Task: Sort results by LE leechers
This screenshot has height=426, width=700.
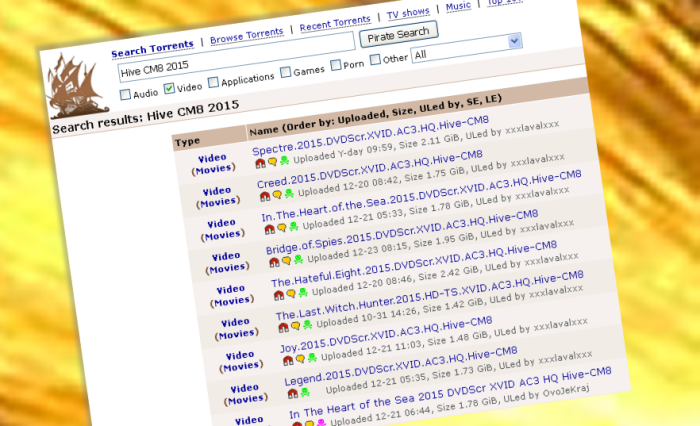Action: click(492, 99)
